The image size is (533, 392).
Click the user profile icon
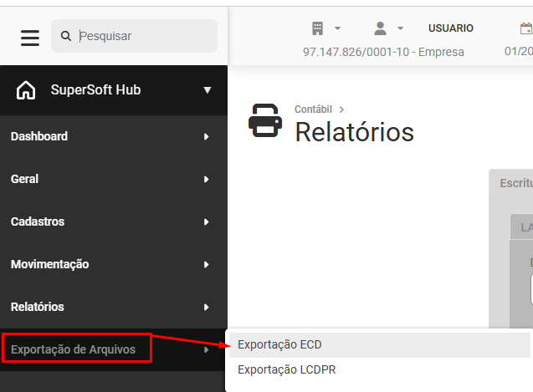[380, 28]
